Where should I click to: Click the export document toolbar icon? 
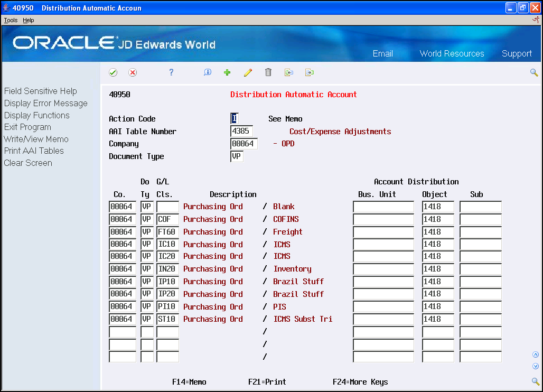(x=310, y=72)
